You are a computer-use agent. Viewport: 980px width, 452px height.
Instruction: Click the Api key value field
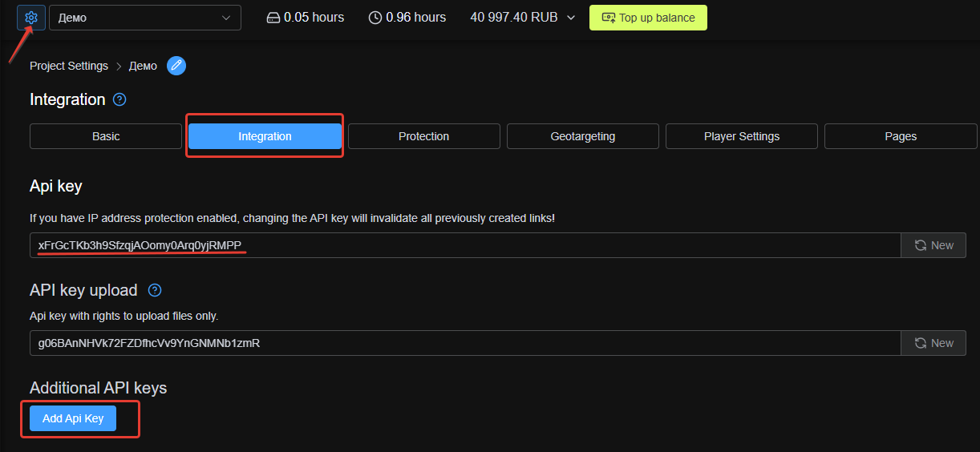point(465,245)
